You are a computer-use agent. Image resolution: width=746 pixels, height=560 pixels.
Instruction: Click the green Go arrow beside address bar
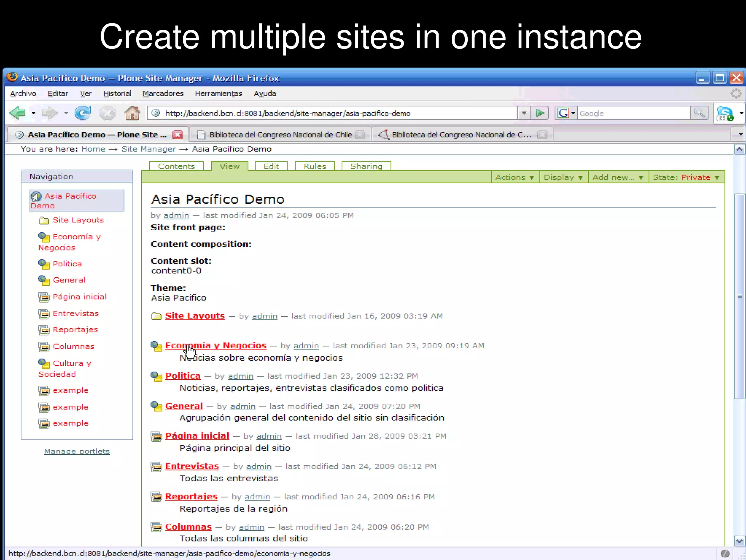(540, 113)
